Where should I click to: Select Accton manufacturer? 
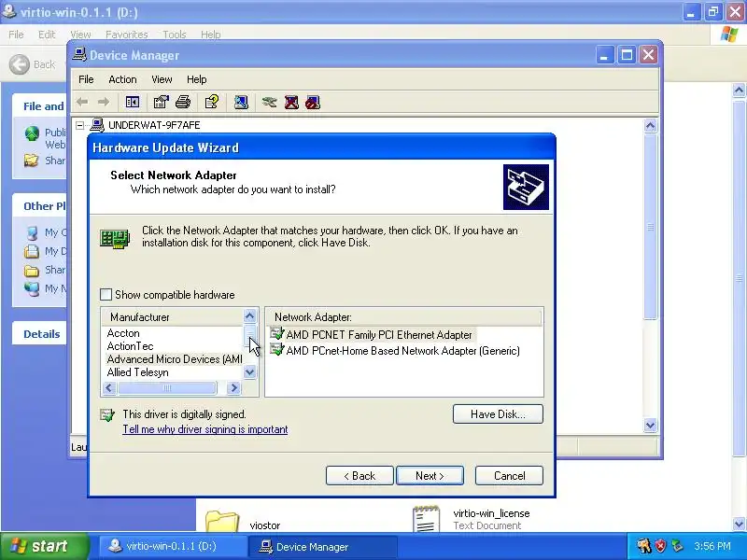coord(123,333)
